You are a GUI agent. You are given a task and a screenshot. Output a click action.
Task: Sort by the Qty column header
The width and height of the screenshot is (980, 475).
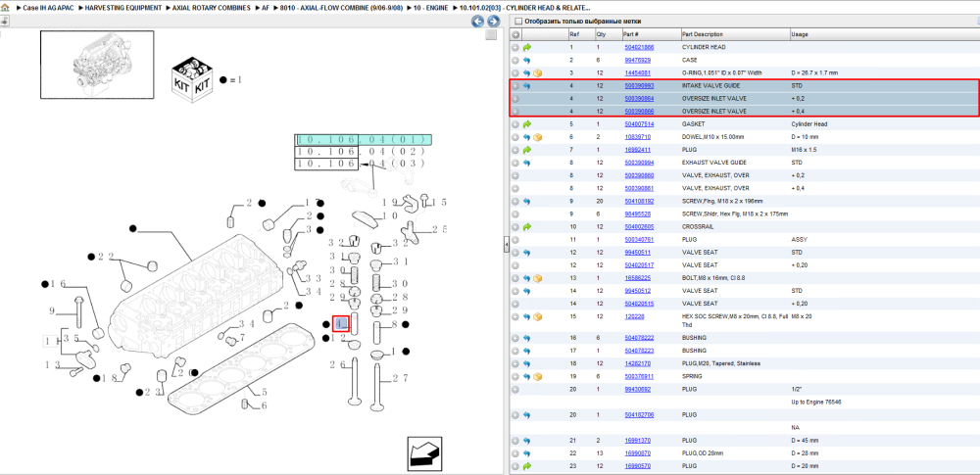602,34
